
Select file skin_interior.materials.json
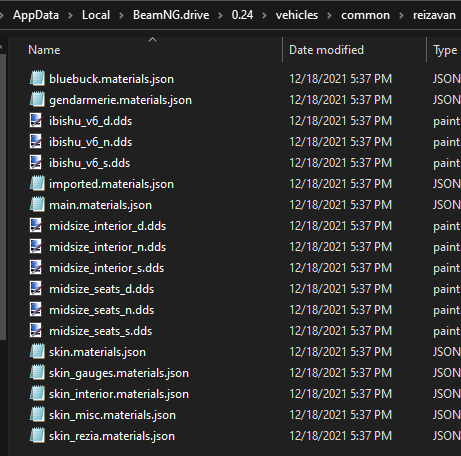click(119, 394)
